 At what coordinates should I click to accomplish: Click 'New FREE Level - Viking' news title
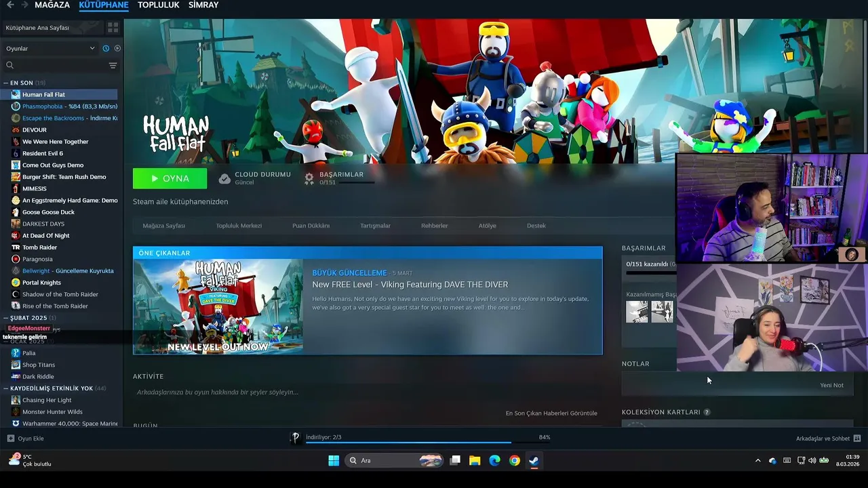click(x=410, y=285)
